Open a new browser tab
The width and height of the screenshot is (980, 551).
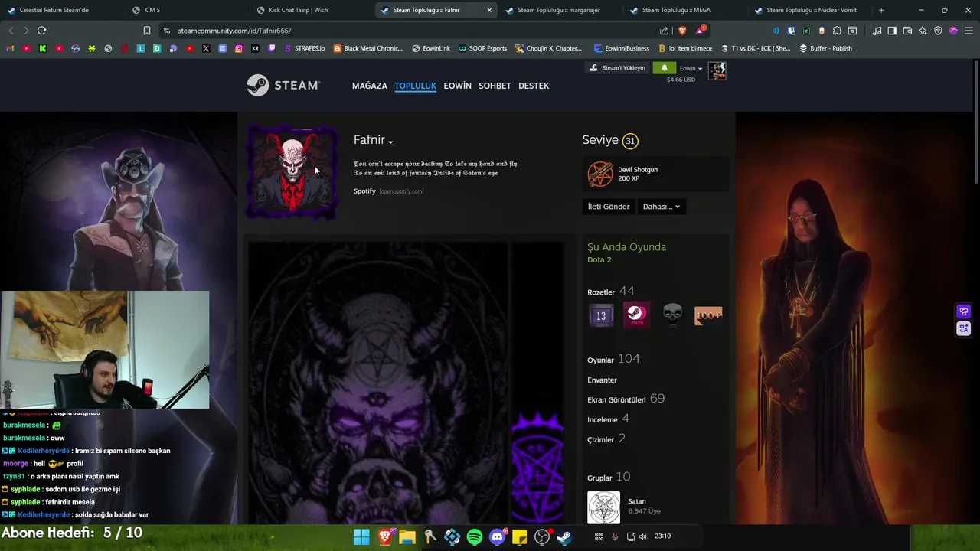pos(881,10)
